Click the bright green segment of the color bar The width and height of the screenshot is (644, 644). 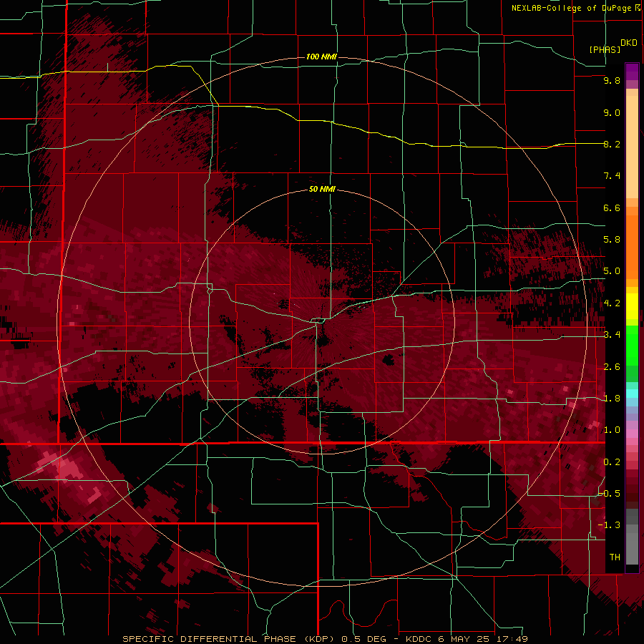[x=632, y=346]
